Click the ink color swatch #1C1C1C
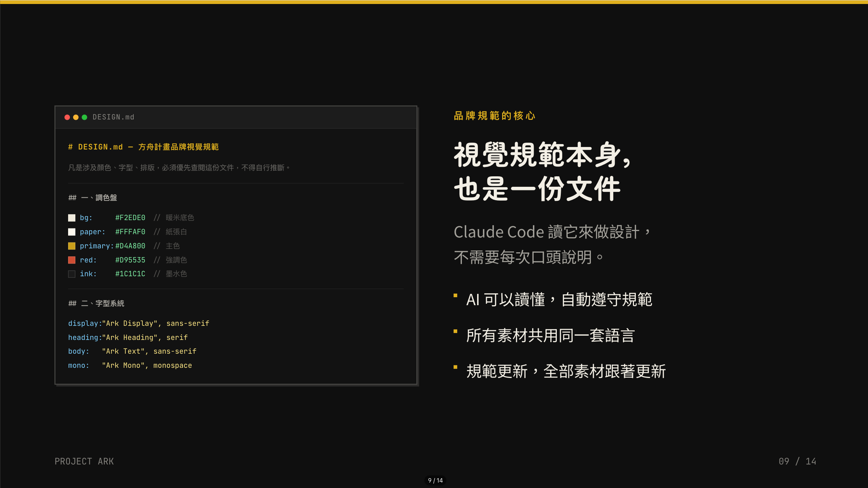Screen dimensions: 868x488 72,274
